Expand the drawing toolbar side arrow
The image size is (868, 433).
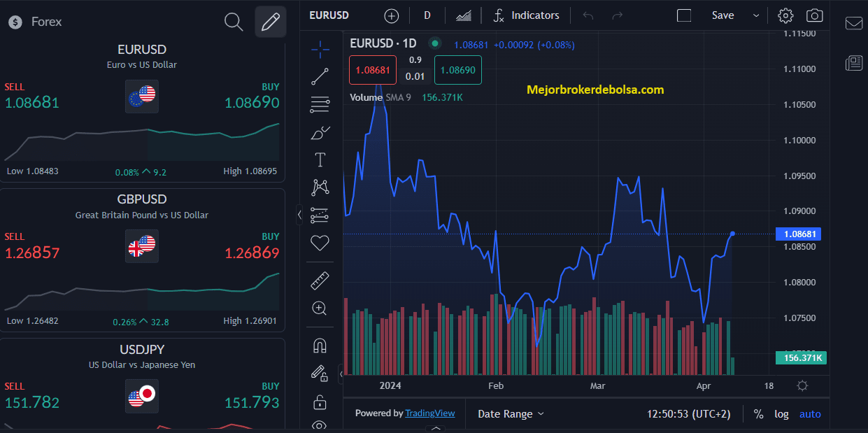(341, 374)
